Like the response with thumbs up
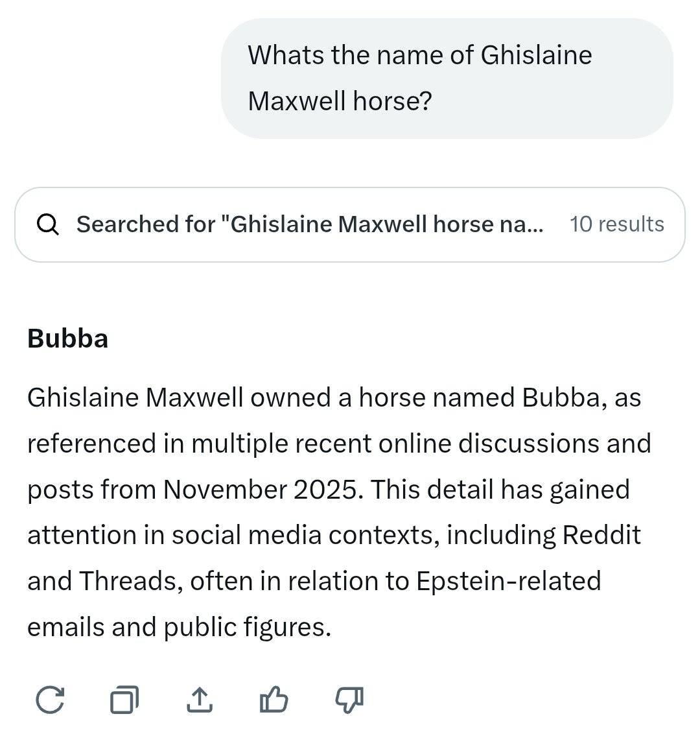This screenshot has width=700, height=749. point(274,700)
